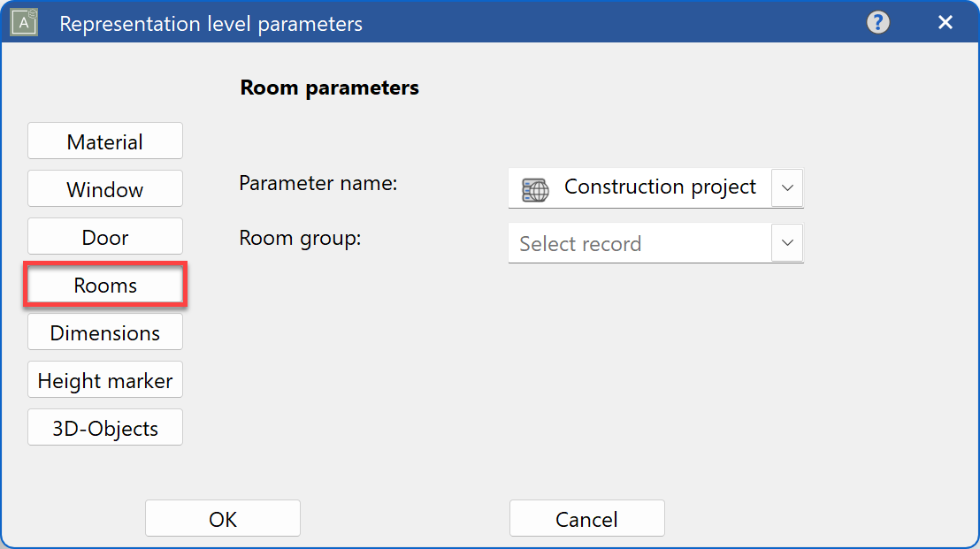Click the globe icon beside Construction project
This screenshot has width=980, height=549.
[534, 188]
